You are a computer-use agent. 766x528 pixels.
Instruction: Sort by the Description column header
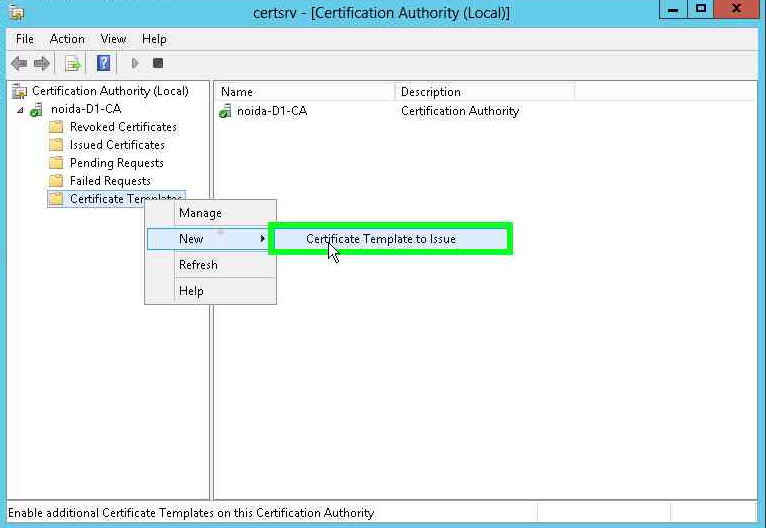(485, 92)
